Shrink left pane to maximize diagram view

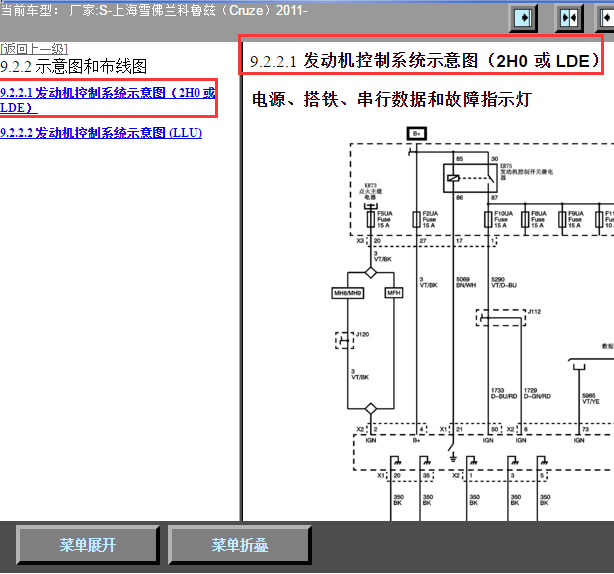click(605, 18)
